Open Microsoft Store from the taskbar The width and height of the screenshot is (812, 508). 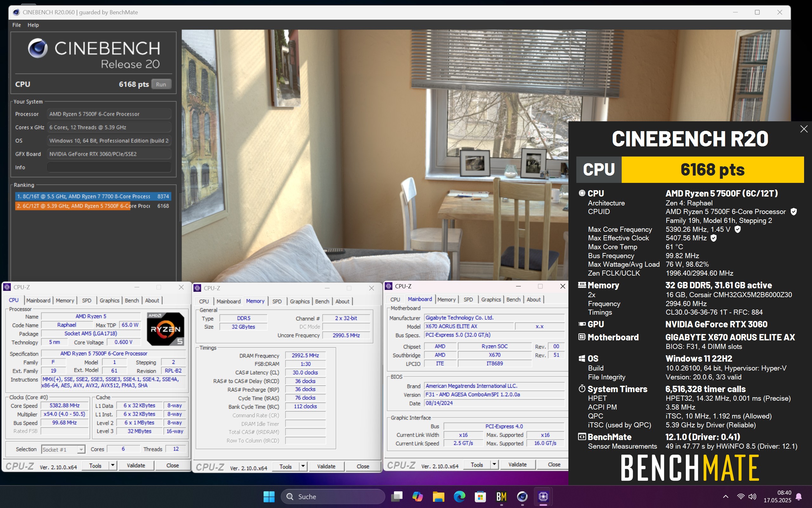coord(480,496)
